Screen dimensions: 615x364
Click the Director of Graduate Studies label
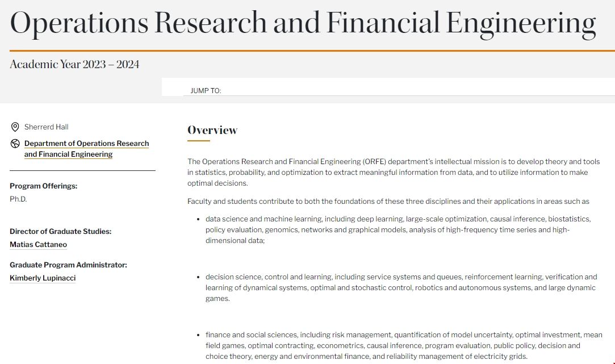click(60, 231)
